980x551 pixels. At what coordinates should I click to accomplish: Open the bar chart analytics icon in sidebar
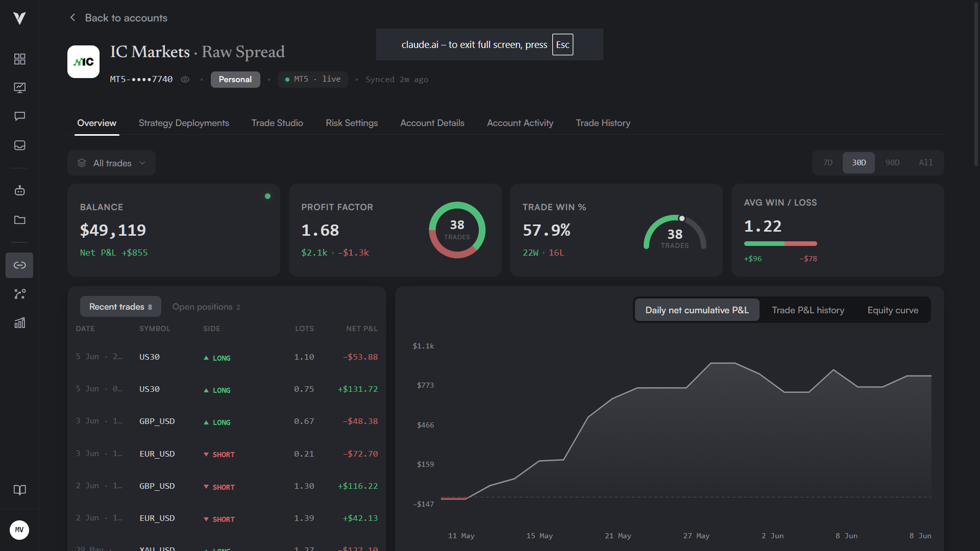(19, 323)
